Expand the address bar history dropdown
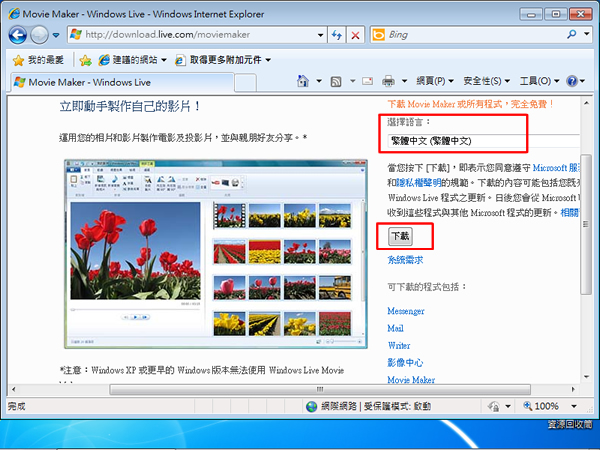The height and width of the screenshot is (450, 600). point(321,35)
